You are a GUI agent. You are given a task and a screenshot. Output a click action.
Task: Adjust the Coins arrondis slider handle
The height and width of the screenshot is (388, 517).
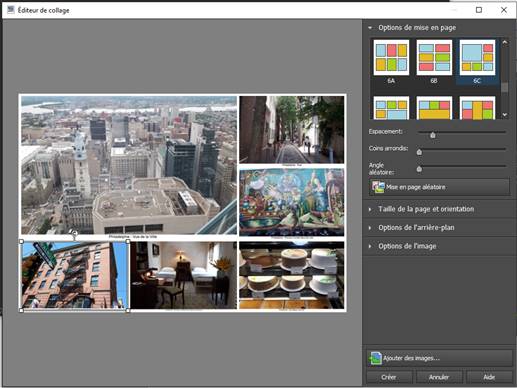pos(419,152)
